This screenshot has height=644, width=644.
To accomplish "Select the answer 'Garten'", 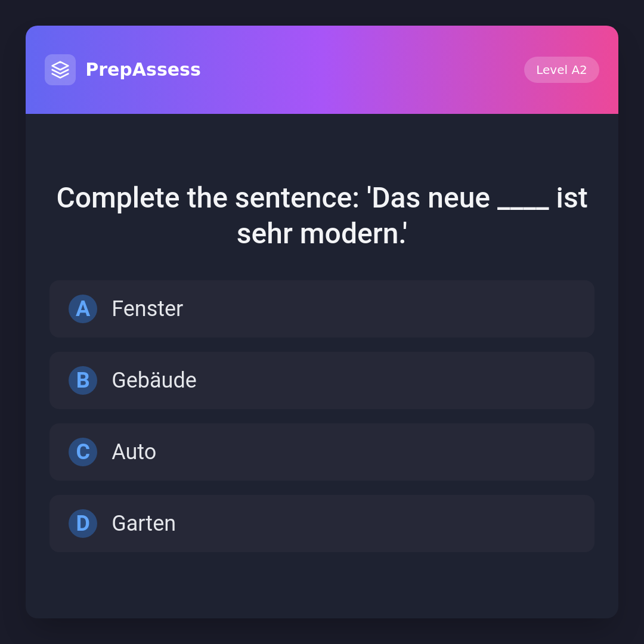I will pyautogui.click(x=144, y=524).
